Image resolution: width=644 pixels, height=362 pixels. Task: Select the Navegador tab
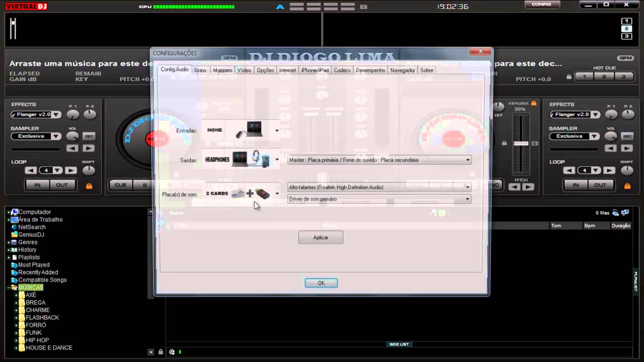(x=403, y=70)
